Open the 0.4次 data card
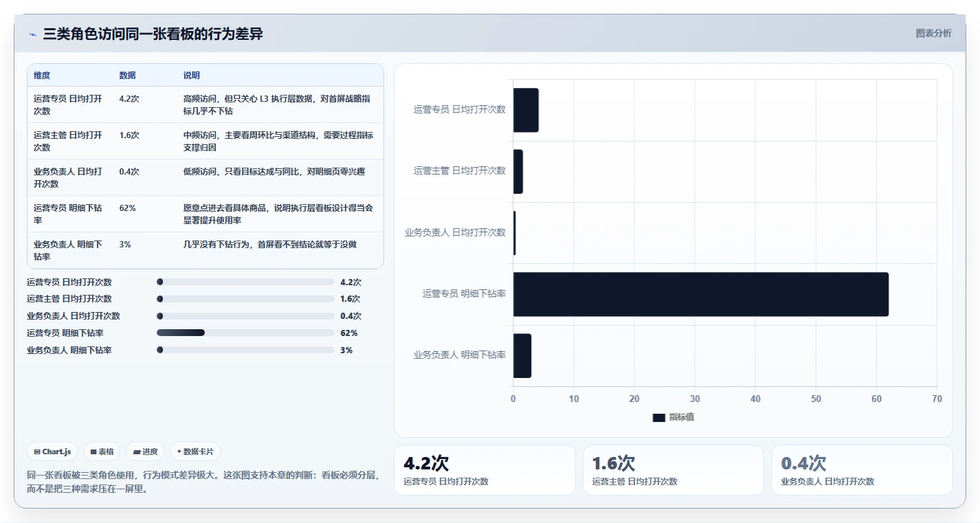Image resolution: width=980 pixels, height=523 pixels. click(x=862, y=470)
